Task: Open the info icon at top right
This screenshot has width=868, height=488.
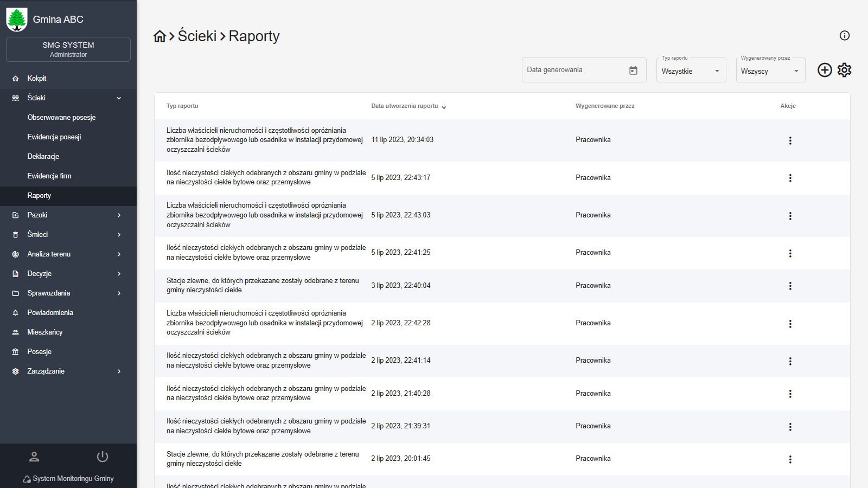Action: click(844, 36)
